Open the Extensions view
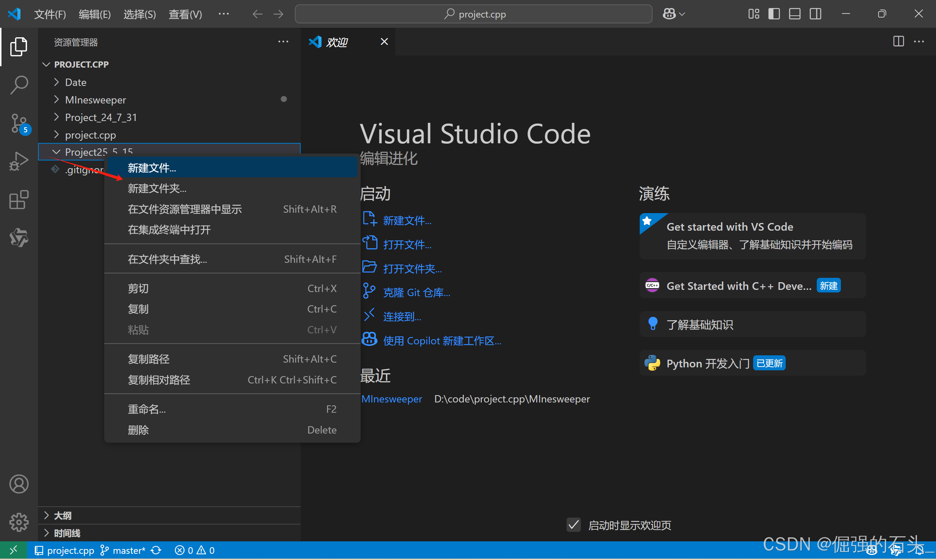 point(19,200)
